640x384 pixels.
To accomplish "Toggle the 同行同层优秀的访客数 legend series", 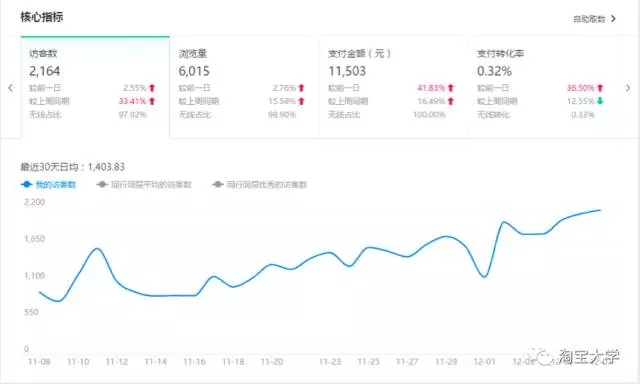I will coord(260,185).
